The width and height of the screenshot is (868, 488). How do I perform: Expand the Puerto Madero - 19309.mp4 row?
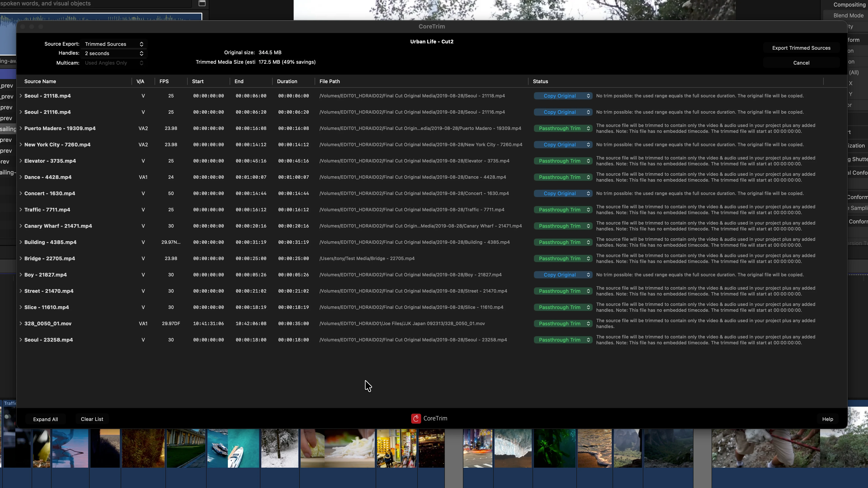[21, 128]
